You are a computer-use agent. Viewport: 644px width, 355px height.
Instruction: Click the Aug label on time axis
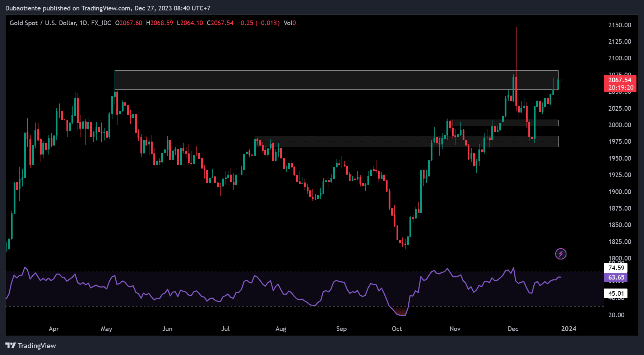281,329
